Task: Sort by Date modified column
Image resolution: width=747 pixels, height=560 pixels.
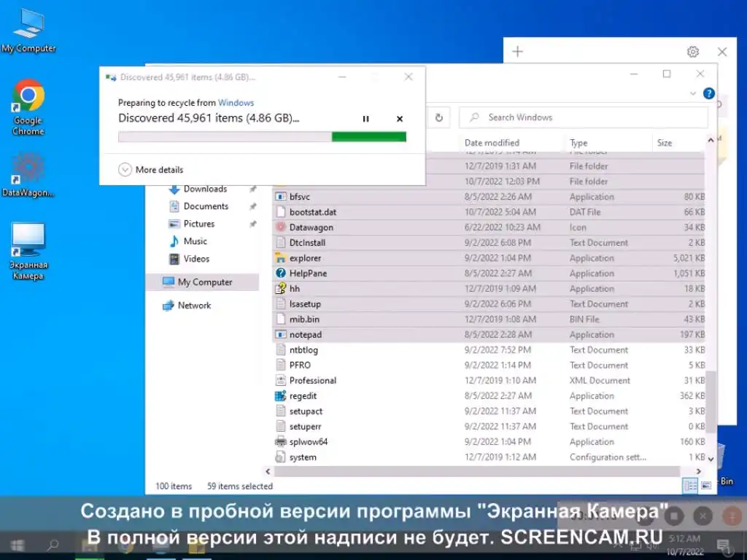Action: (x=492, y=143)
